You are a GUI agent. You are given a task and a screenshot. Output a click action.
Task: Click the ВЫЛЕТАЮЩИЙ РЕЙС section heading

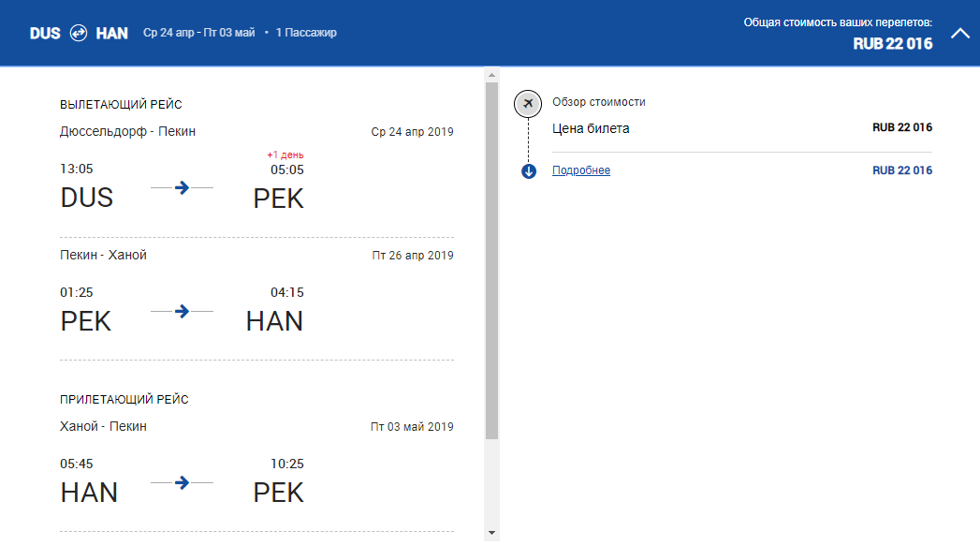tap(121, 105)
